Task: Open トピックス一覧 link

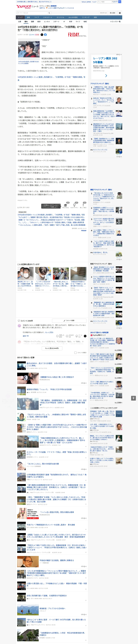Action: tap(115, 21)
